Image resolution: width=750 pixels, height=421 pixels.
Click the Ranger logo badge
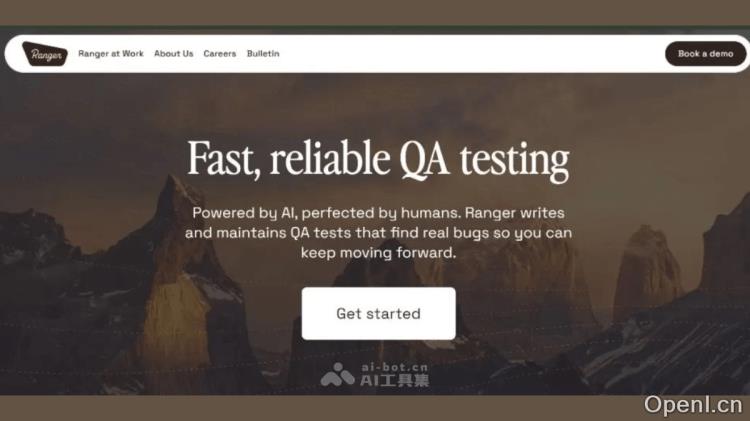click(x=45, y=54)
